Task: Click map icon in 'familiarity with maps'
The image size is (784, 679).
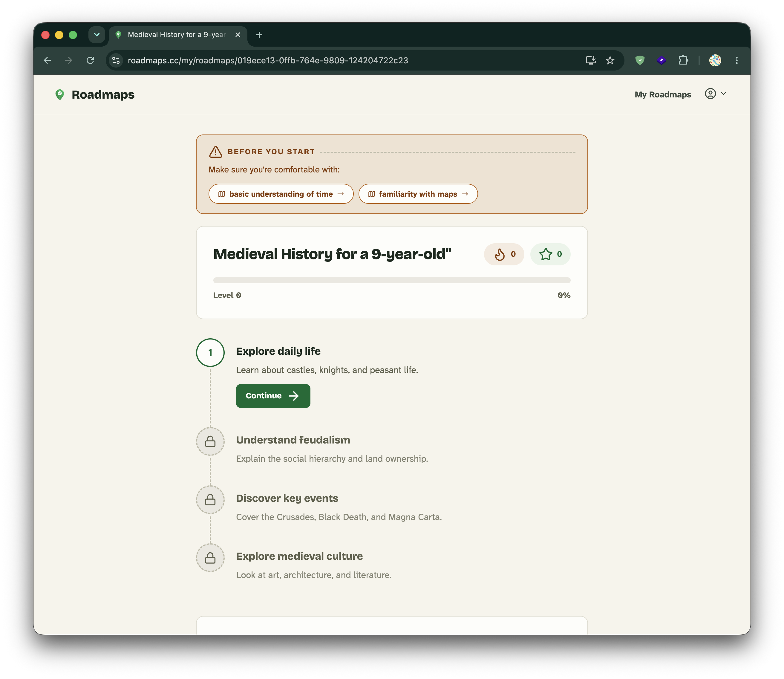Action: tap(372, 194)
